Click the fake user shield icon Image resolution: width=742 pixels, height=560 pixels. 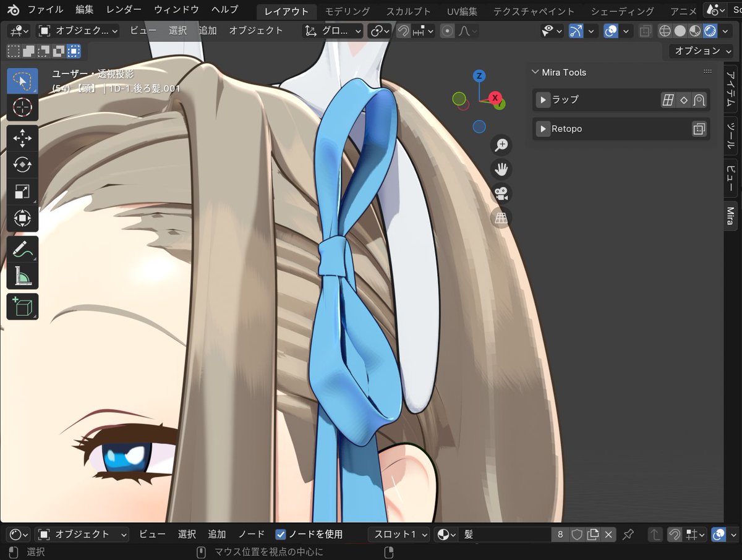[577, 534]
